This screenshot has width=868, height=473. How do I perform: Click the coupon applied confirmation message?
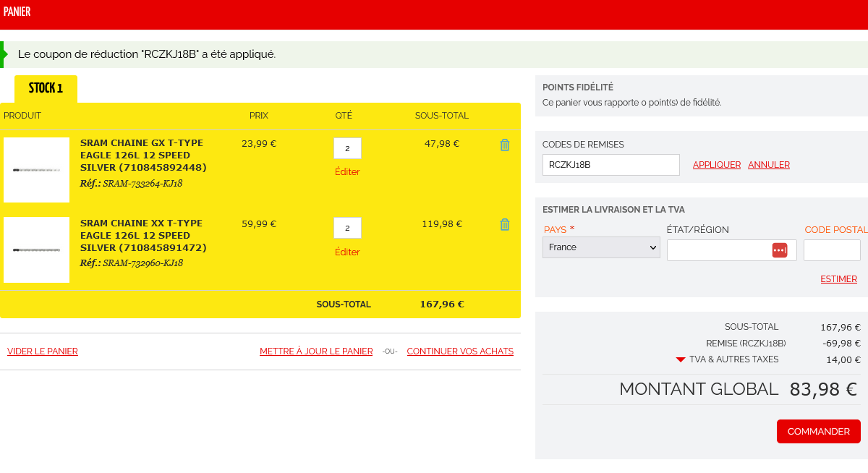147,54
